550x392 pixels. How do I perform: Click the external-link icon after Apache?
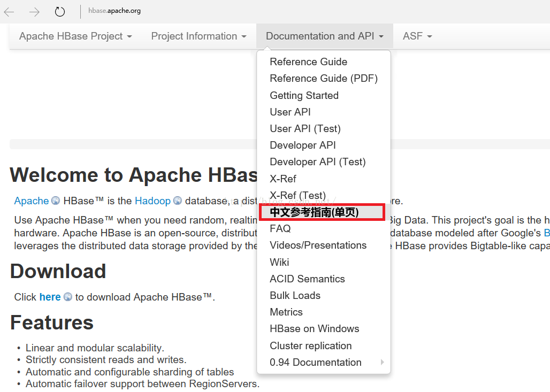[56, 201]
